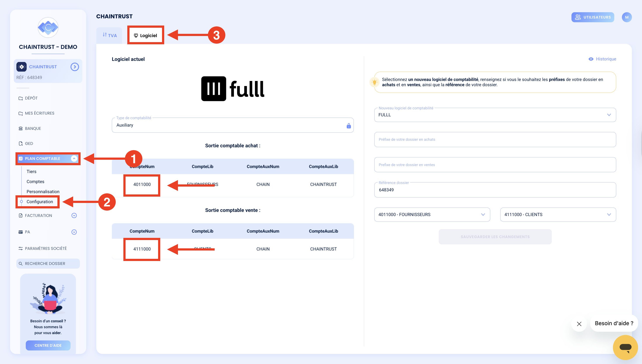Open the user avatar M
This screenshot has height=364, width=642.
pyautogui.click(x=626, y=17)
